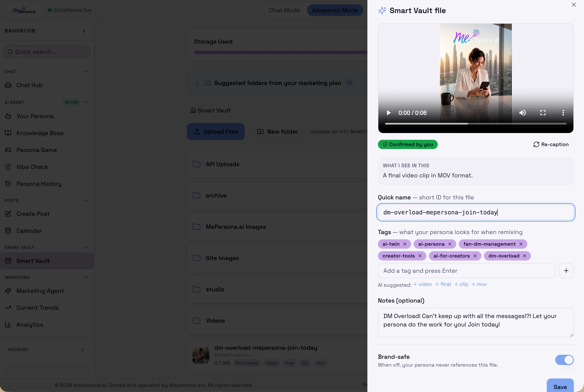Open the Site Images folder
Screen dimensions: 584x392
point(277,258)
